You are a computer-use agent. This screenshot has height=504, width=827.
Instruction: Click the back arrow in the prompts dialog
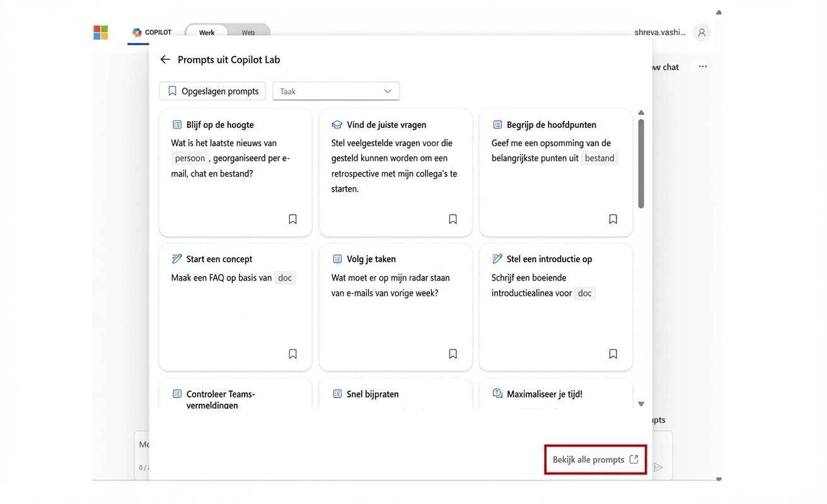click(x=165, y=59)
